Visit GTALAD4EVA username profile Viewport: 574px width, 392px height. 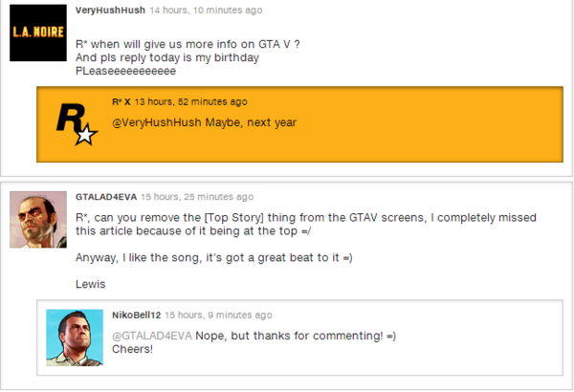pyautogui.click(x=106, y=197)
